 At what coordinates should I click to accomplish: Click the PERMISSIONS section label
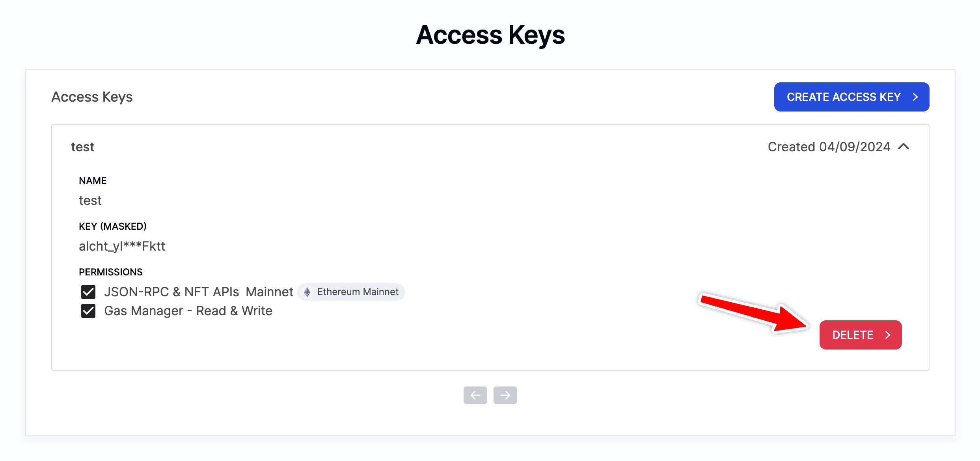(x=111, y=272)
